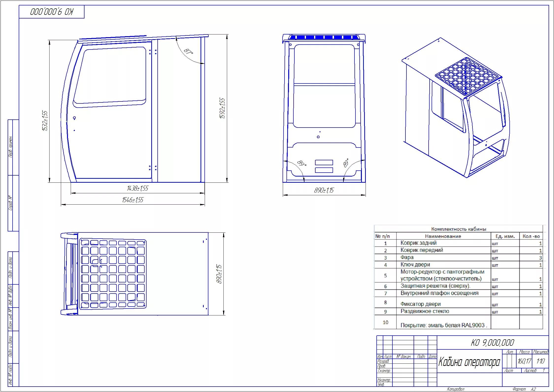This screenshot has height=392, width=554.
Task: Click the 'Комплектность кабины' table header
Action: 458,229
